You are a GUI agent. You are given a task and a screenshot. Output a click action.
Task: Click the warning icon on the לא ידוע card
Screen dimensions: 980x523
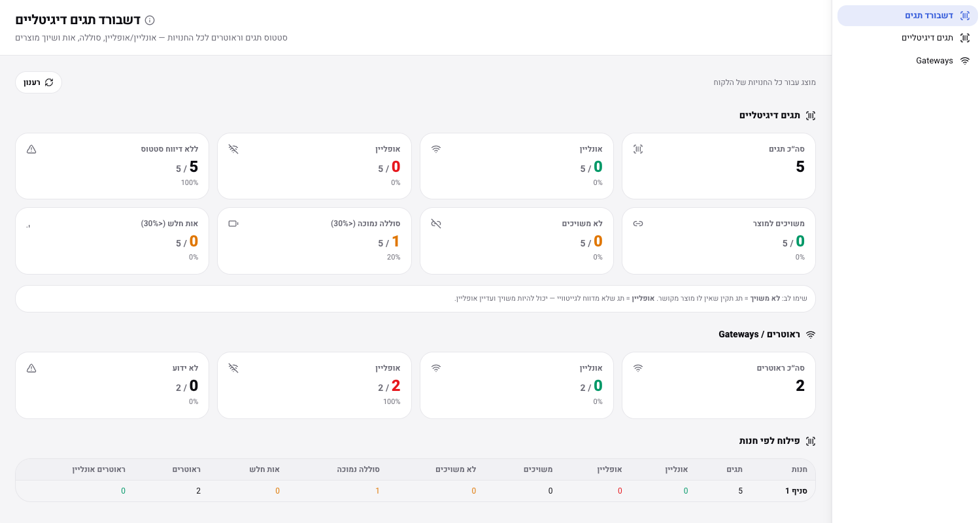pos(31,368)
